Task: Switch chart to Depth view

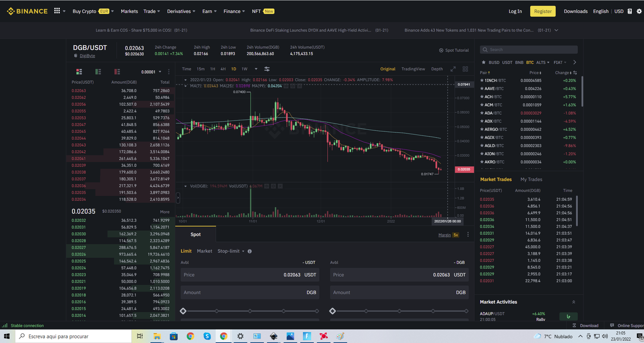Action: point(437,69)
